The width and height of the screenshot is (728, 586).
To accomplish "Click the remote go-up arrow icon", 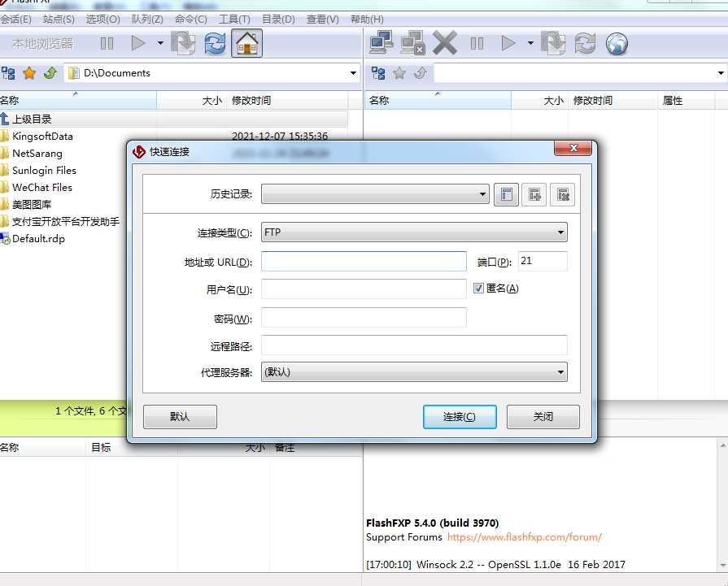I will point(421,73).
